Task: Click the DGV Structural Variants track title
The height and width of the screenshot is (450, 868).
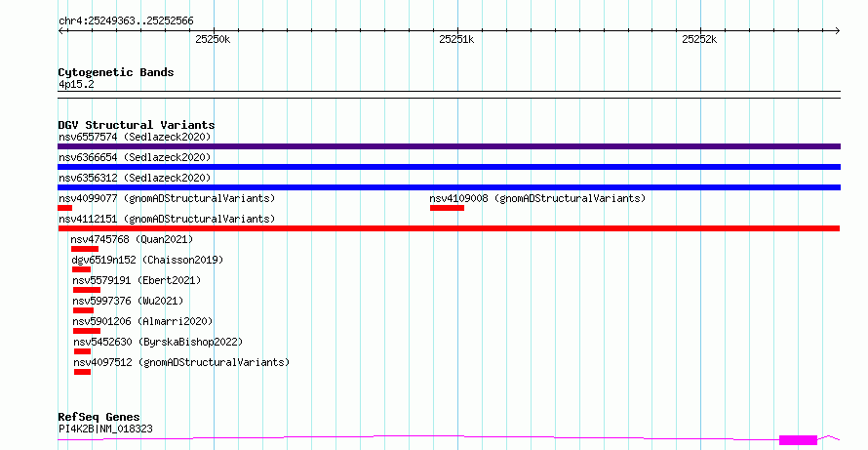Action: coord(137,125)
